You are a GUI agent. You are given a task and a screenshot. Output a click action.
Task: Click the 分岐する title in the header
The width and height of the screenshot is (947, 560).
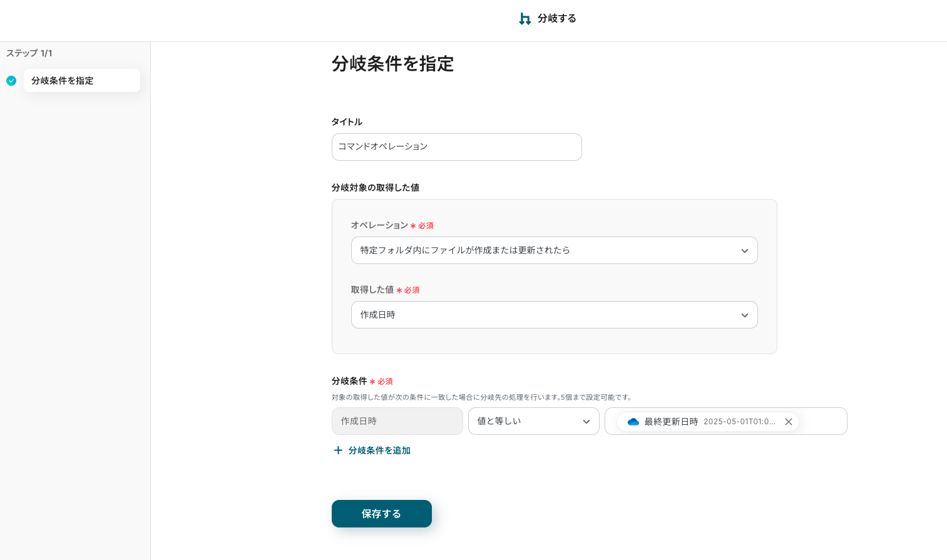[556, 19]
